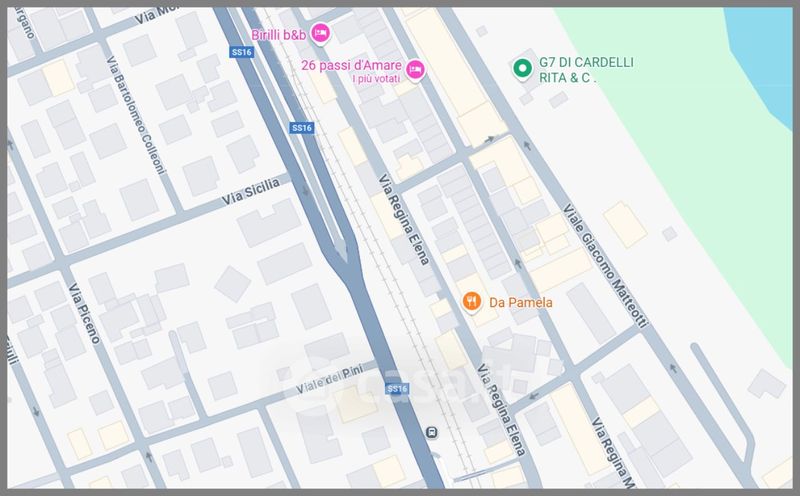Click the topmost SS16 road shield
Viewport: 800px width, 496px height.
[x=241, y=52]
